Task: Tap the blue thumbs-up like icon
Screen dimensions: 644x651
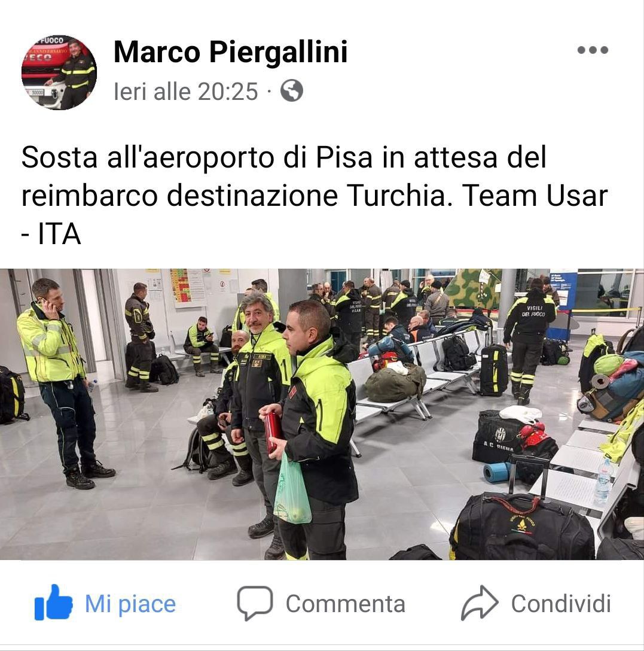Action: tap(53, 603)
